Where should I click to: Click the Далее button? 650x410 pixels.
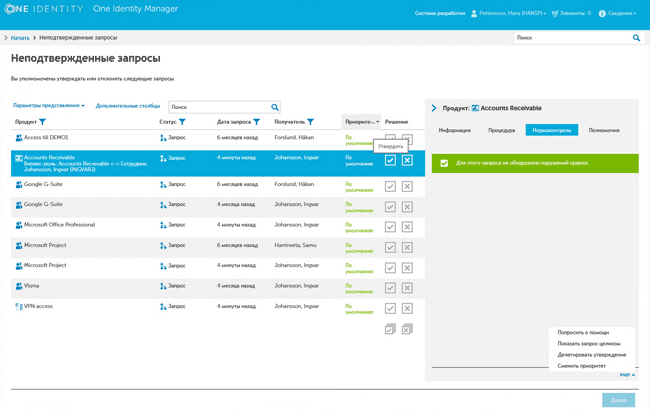[x=618, y=400]
